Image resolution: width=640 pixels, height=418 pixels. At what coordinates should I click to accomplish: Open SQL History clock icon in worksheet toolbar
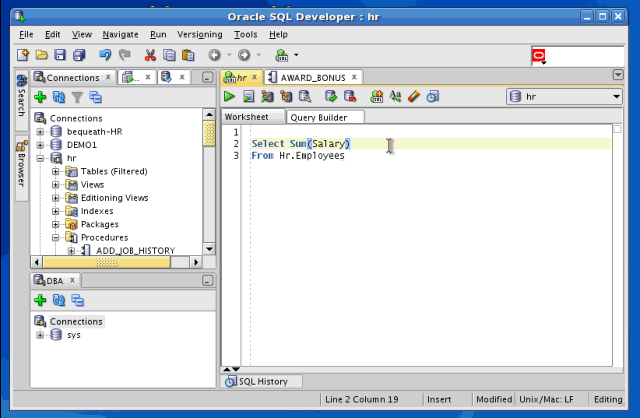(x=433, y=97)
